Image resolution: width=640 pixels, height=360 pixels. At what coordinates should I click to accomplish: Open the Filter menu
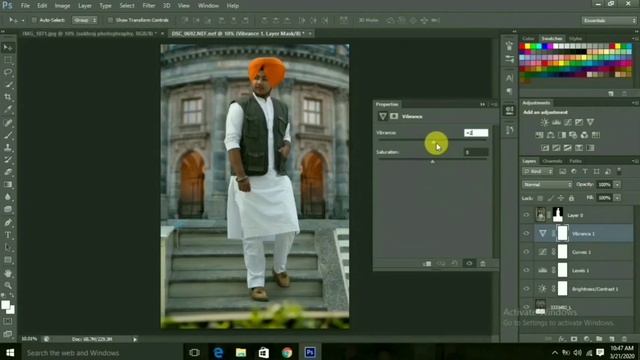point(149,6)
